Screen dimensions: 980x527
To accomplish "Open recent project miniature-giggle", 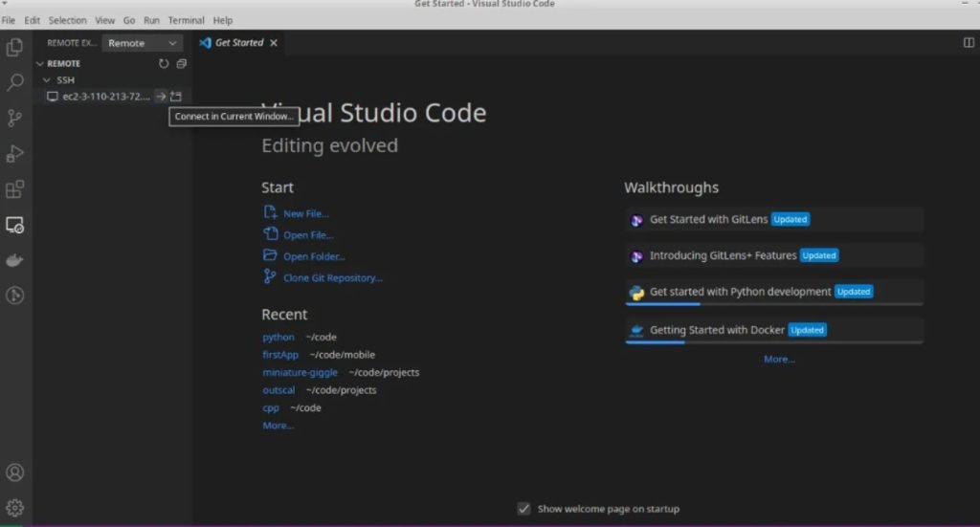I will pos(300,372).
